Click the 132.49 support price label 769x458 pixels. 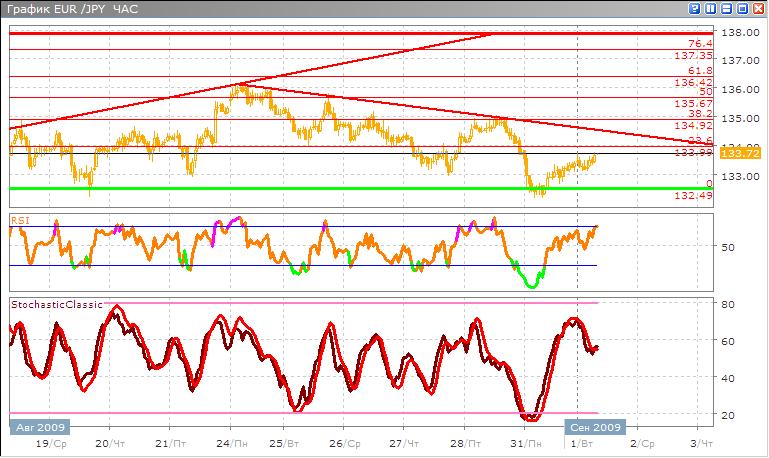693,196
